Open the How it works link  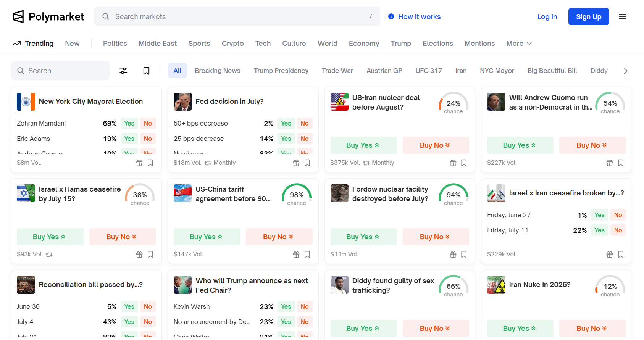[x=419, y=16]
